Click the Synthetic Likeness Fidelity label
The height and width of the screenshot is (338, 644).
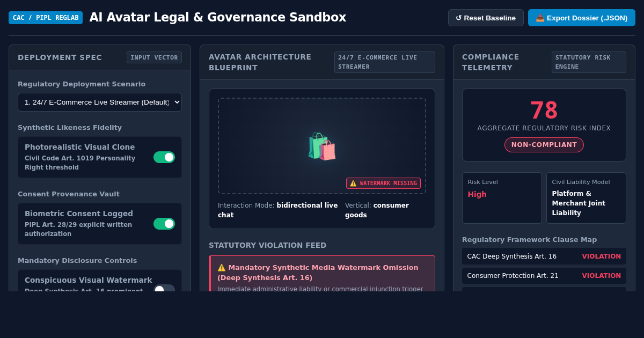[70, 128]
